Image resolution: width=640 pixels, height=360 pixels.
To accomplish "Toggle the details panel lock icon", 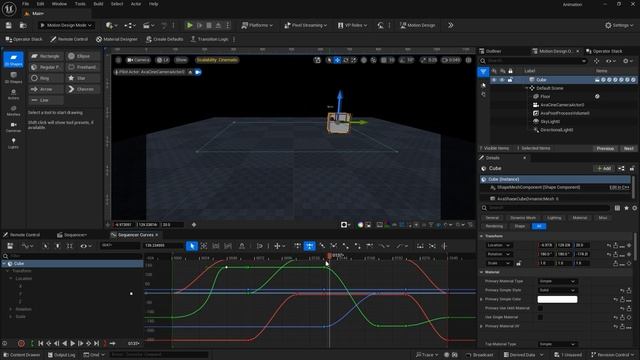I will (632, 168).
